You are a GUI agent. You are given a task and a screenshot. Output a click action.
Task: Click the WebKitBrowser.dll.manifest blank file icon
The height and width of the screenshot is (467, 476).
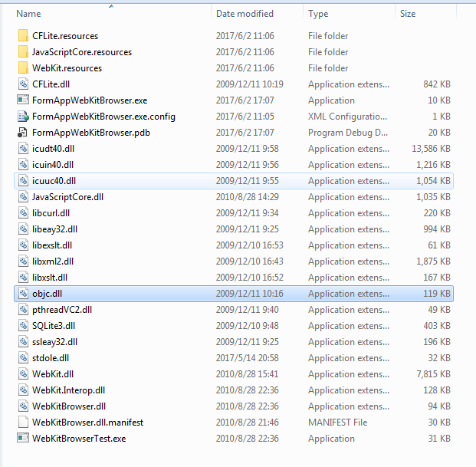click(x=23, y=422)
